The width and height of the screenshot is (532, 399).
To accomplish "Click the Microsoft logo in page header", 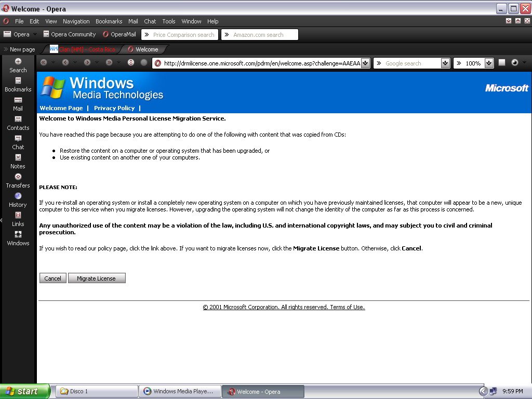I will (x=507, y=88).
